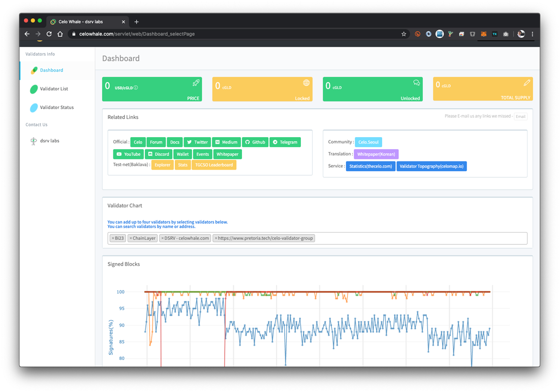The width and height of the screenshot is (559, 392).
Task: Click the validator search field empty area
Action: coord(421,239)
